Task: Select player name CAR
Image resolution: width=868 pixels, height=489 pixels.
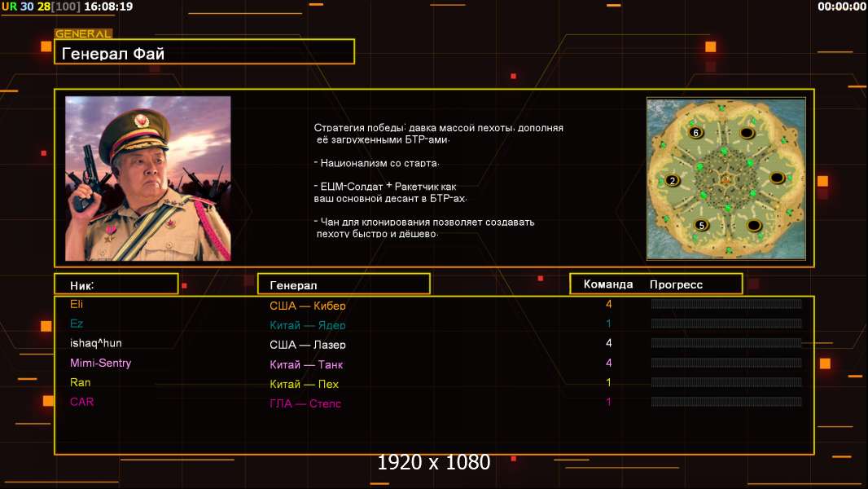Action: (x=82, y=402)
